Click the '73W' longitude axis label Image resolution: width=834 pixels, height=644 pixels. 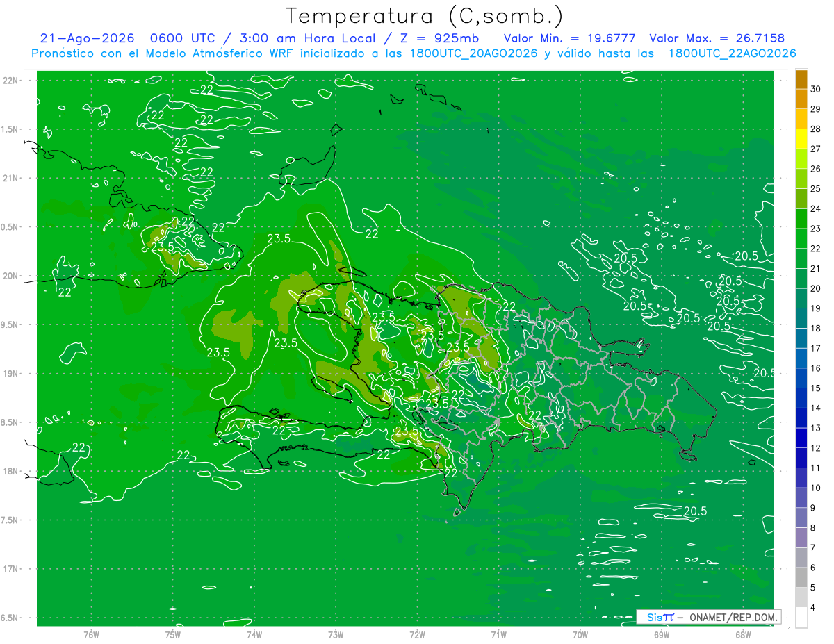tap(336, 634)
